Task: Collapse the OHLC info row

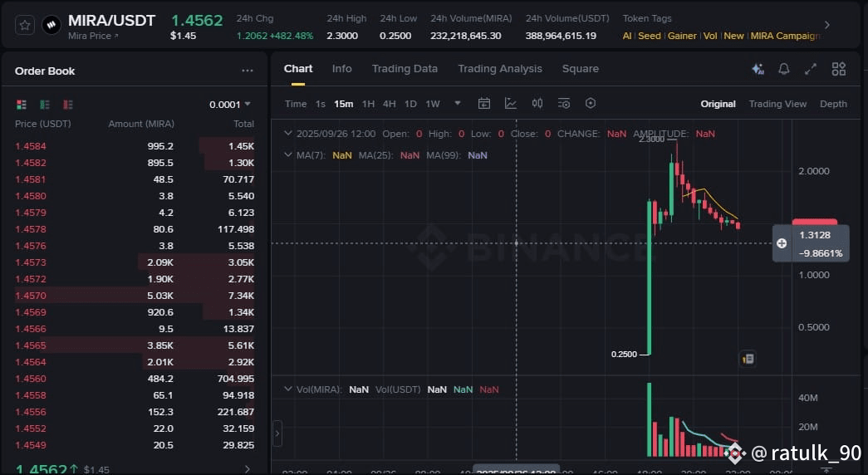Action: [288, 134]
